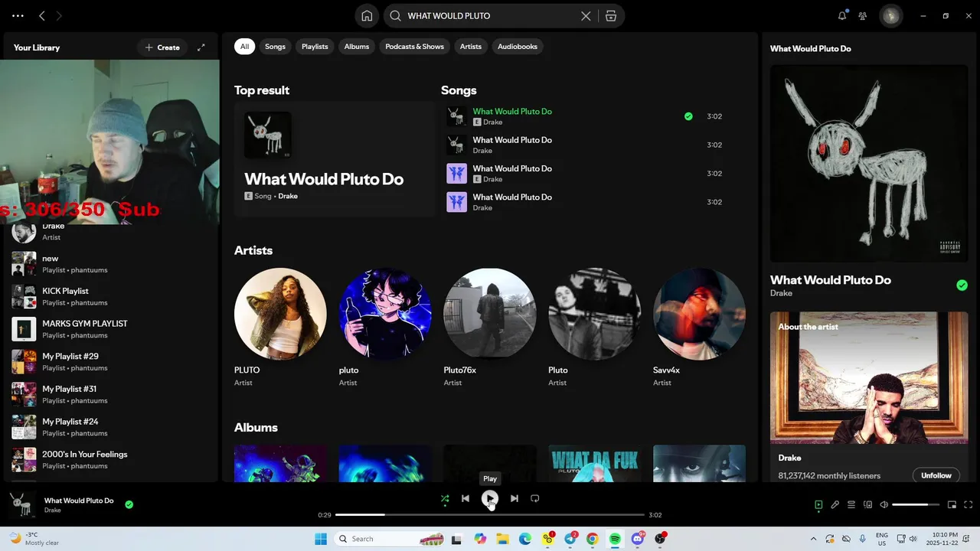Open song title link in Now Playing panel
Screen dimensions: 980x551
(830, 280)
